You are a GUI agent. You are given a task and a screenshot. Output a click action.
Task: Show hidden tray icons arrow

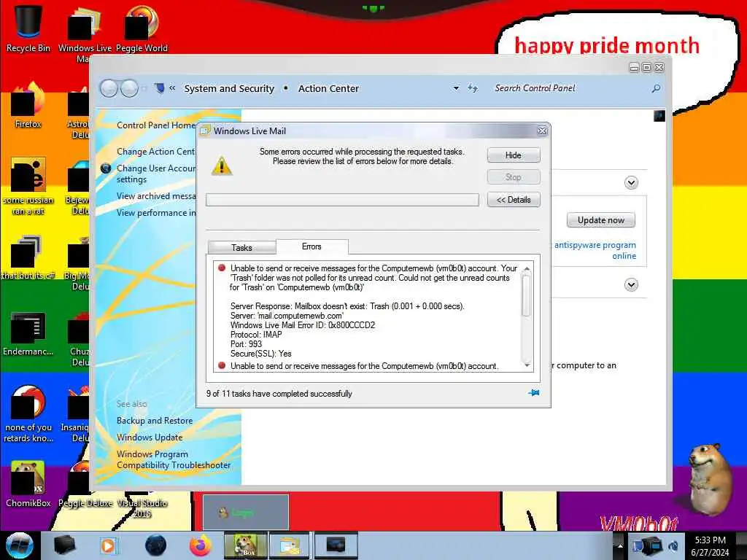pos(620,545)
